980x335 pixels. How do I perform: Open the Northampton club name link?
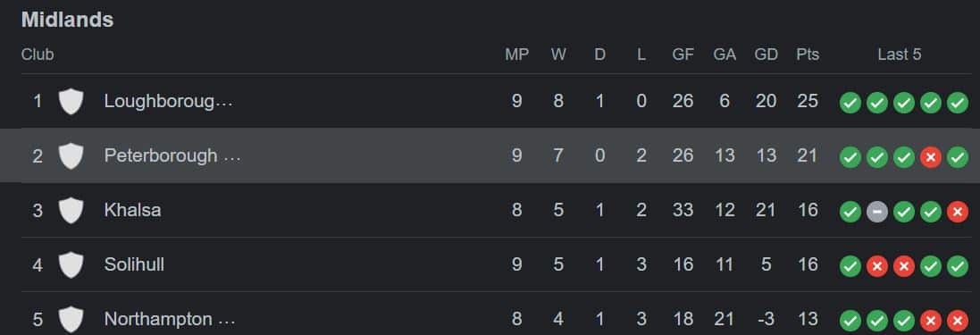tap(170, 319)
